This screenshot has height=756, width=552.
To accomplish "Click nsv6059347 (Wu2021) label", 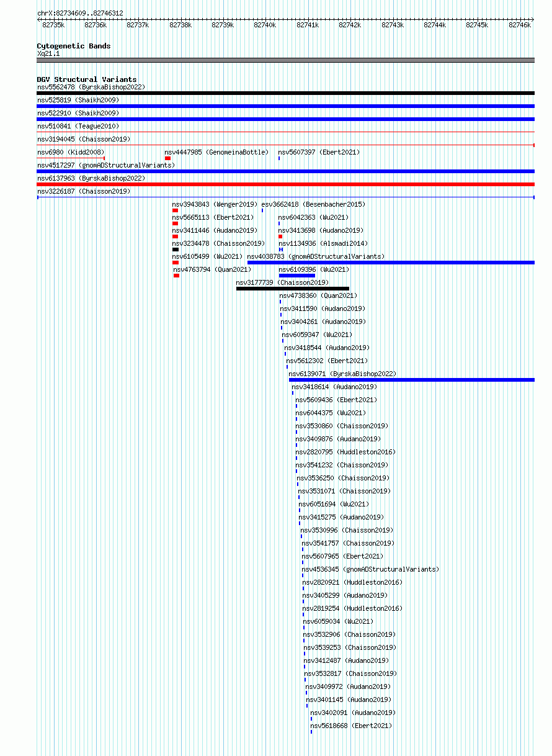I will coord(317,335).
